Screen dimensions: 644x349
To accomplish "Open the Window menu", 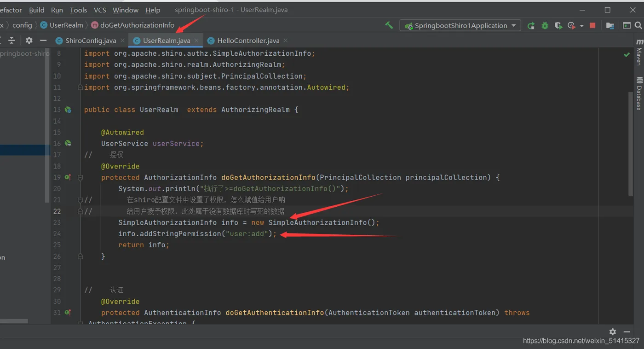I will [126, 10].
